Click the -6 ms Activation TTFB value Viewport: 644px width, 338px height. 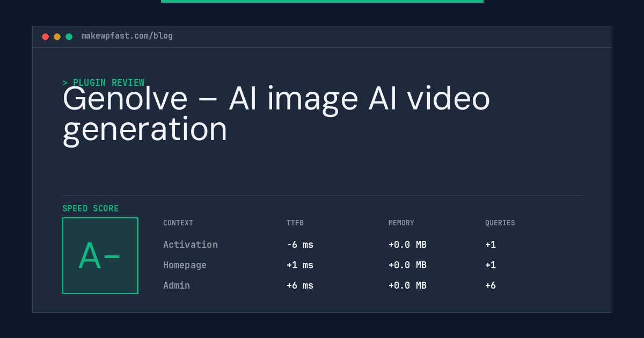(x=300, y=245)
